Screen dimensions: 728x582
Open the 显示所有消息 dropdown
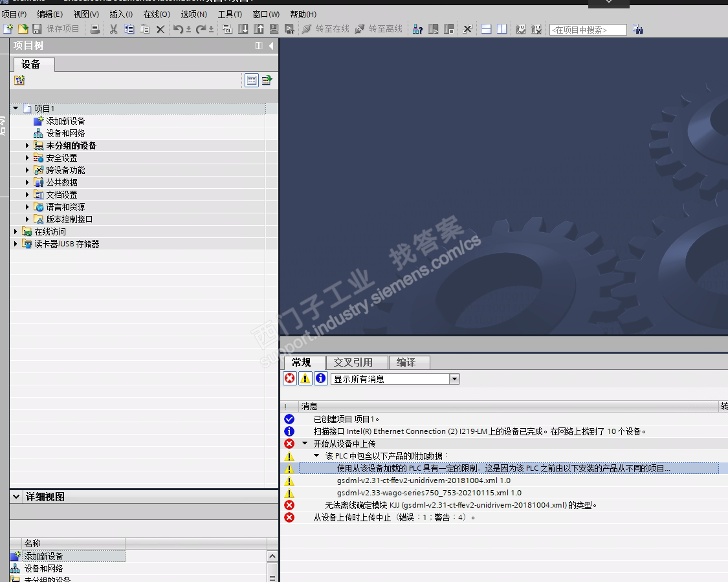[454, 379]
